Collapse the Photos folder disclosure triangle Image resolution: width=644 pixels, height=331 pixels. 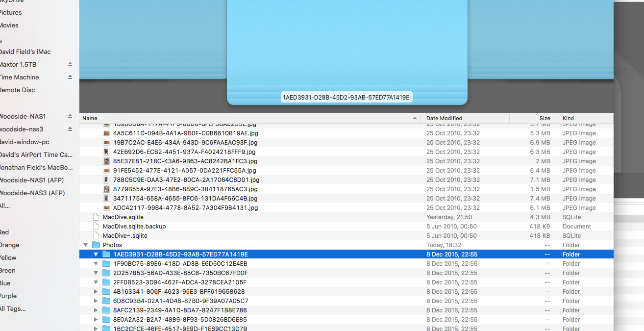(x=86, y=245)
